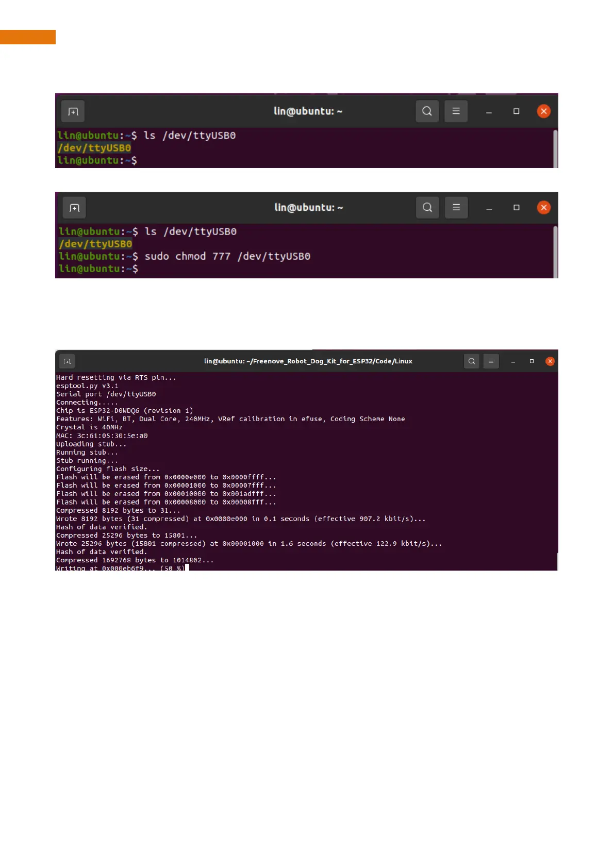Close the Freenove terminal window
Screen dimensions: 614x868
(550, 361)
